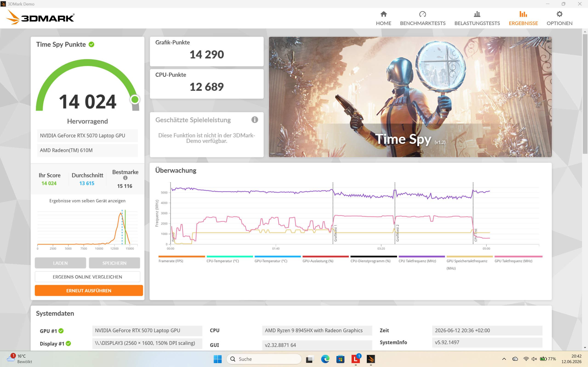Open the weather widget 16°C Bewölkt
The height and width of the screenshot is (367, 588).
pos(20,359)
